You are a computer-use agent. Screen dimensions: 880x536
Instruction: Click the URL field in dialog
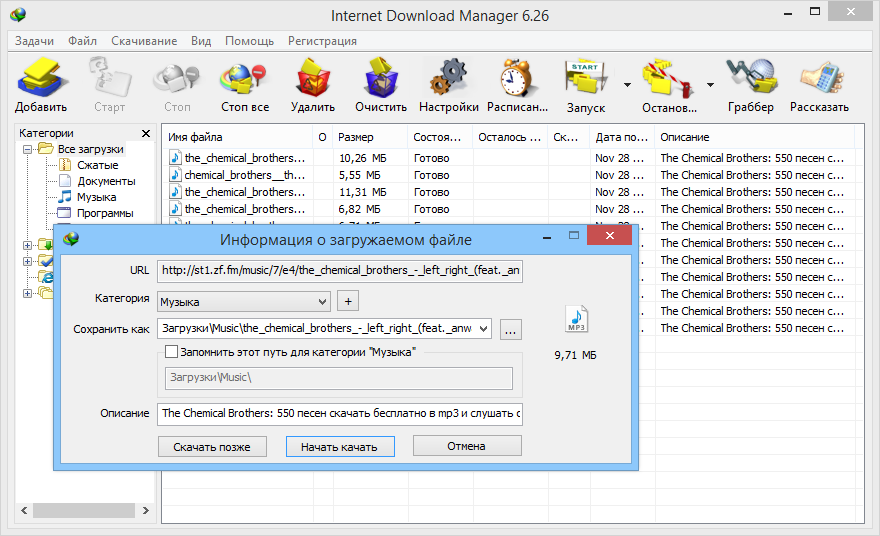tap(340, 271)
